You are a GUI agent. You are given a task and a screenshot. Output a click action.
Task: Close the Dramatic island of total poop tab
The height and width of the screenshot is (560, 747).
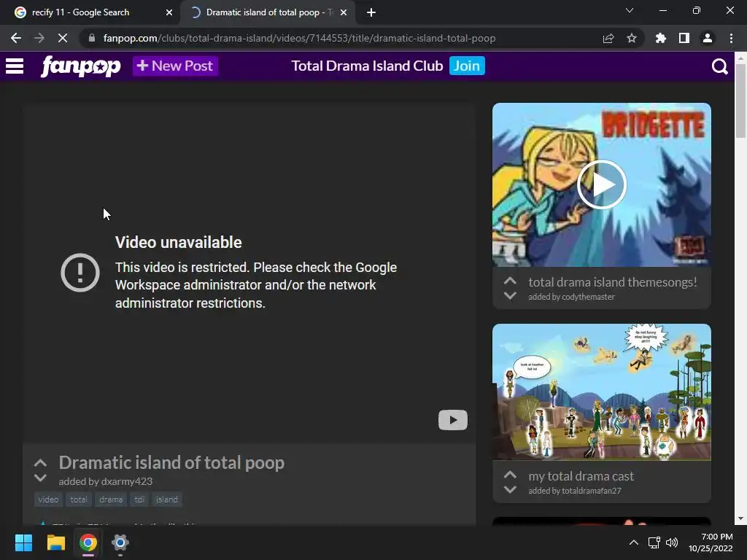[x=344, y=12]
